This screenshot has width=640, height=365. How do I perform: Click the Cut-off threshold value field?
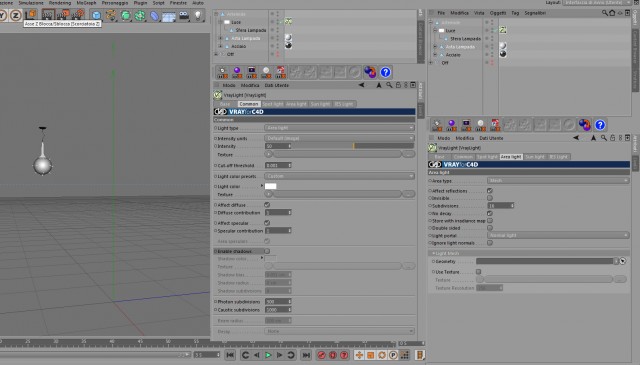click(x=278, y=165)
